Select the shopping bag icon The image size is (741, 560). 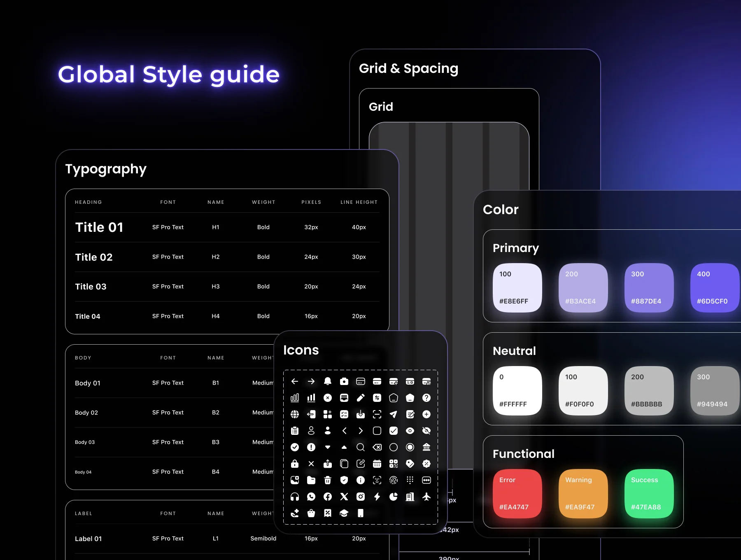click(x=311, y=513)
